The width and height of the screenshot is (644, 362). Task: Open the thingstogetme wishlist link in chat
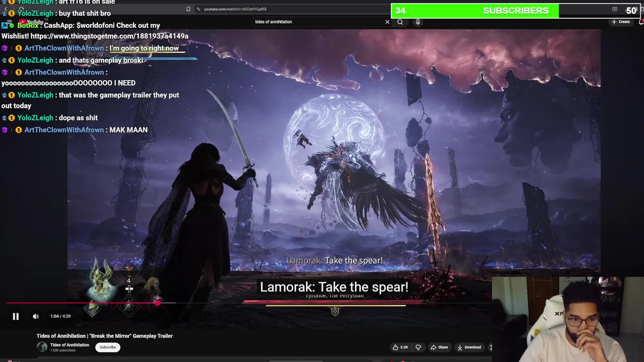(109, 36)
